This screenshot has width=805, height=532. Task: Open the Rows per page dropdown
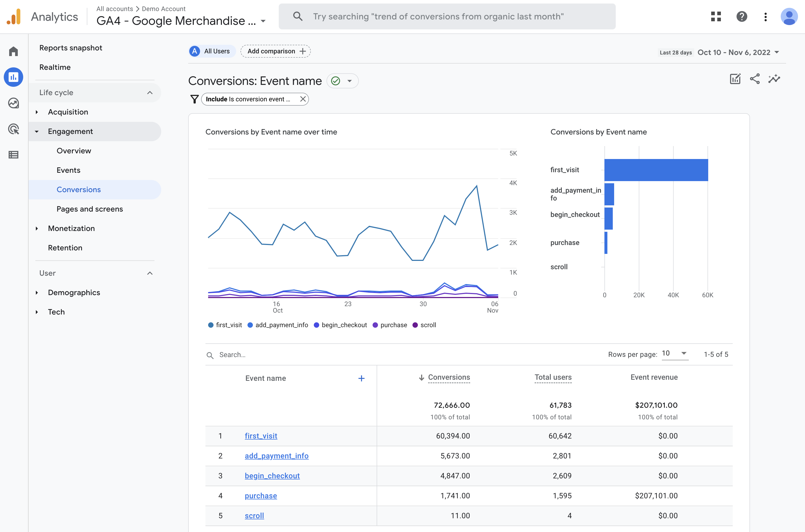tap(675, 354)
